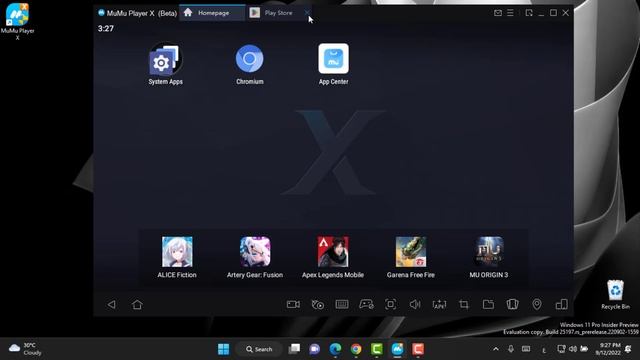The width and height of the screenshot is (640, 360).
Task: Install an APK file using the APK icon
Action: 439,304
